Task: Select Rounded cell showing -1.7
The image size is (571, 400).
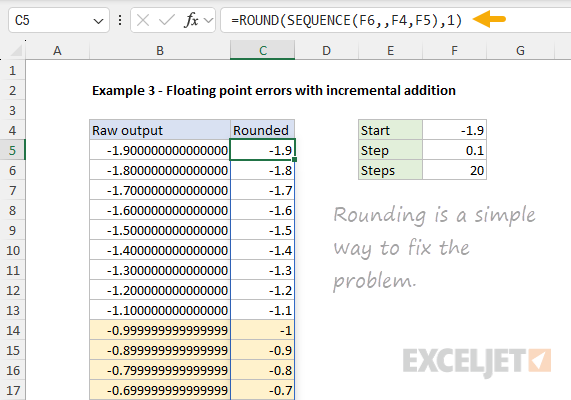Action: pos(263,191)
